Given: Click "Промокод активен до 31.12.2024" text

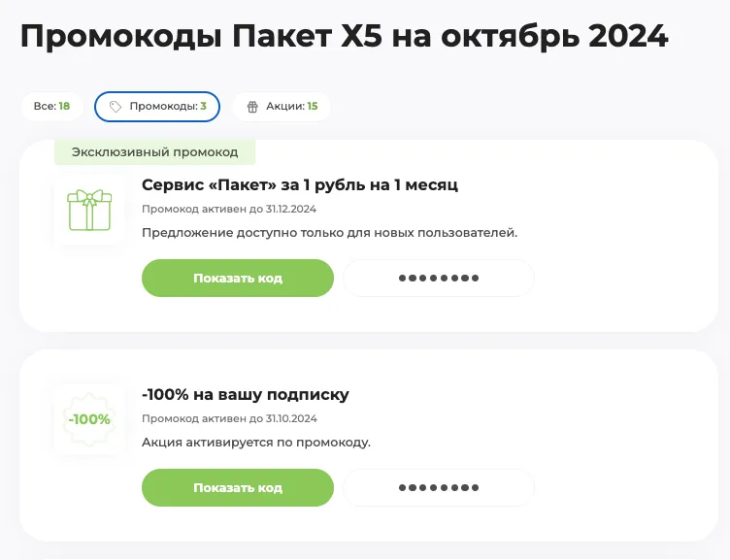Looking at the screenshot, I should coord(229,209).
